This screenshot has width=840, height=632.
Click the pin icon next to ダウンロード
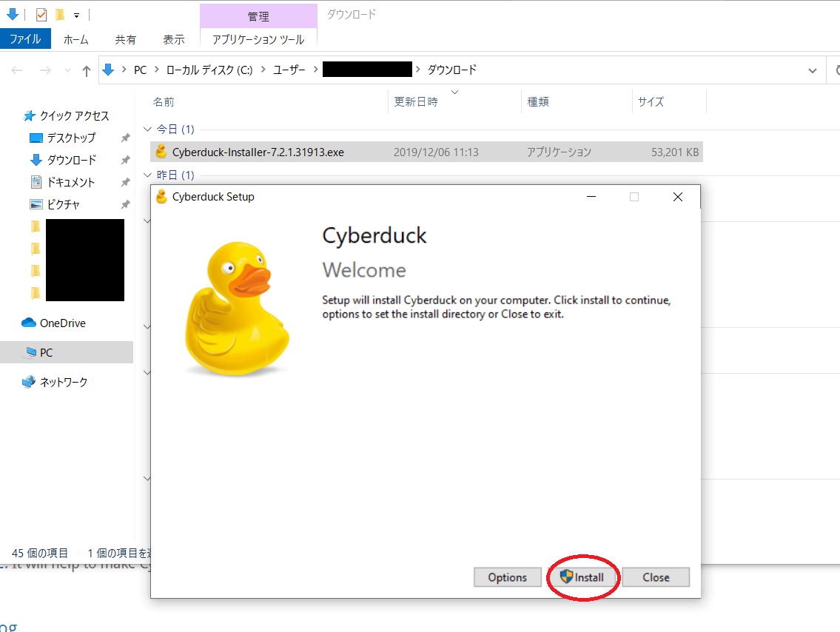125,160
